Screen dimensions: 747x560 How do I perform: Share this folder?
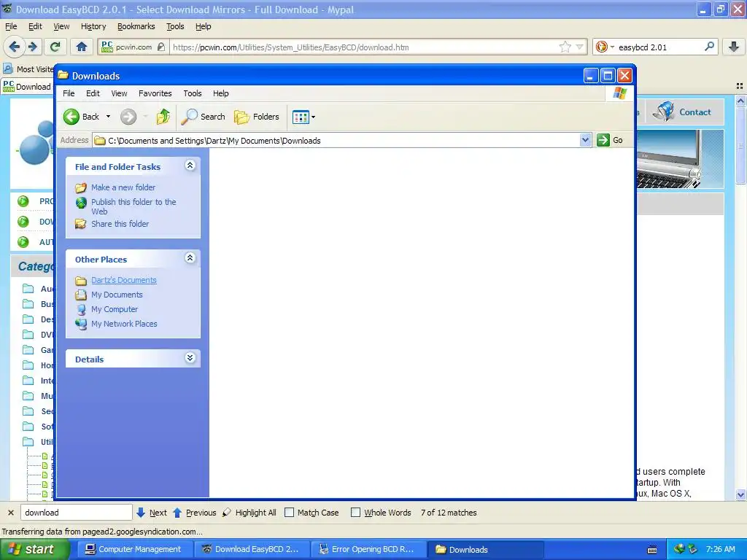pyautogui.click(x=120, y=224)
